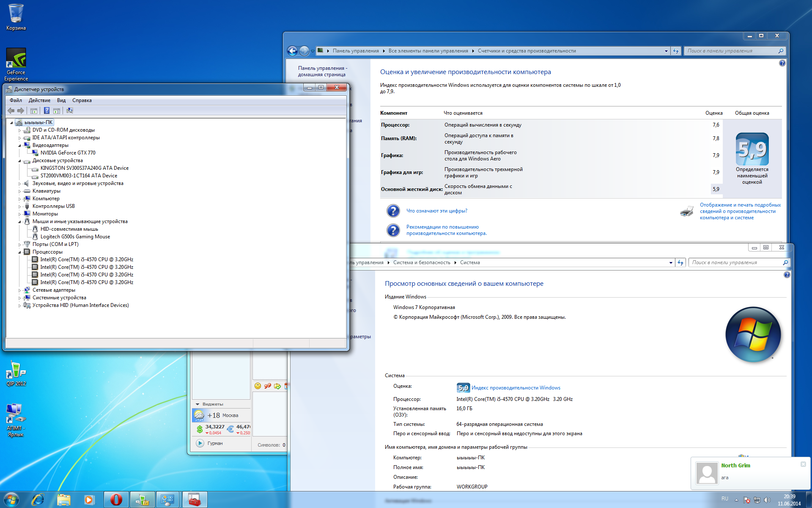Screen dimensions: 812x508
Task: Click the folder with green check icon in QIP
Action: coord(277,386)
